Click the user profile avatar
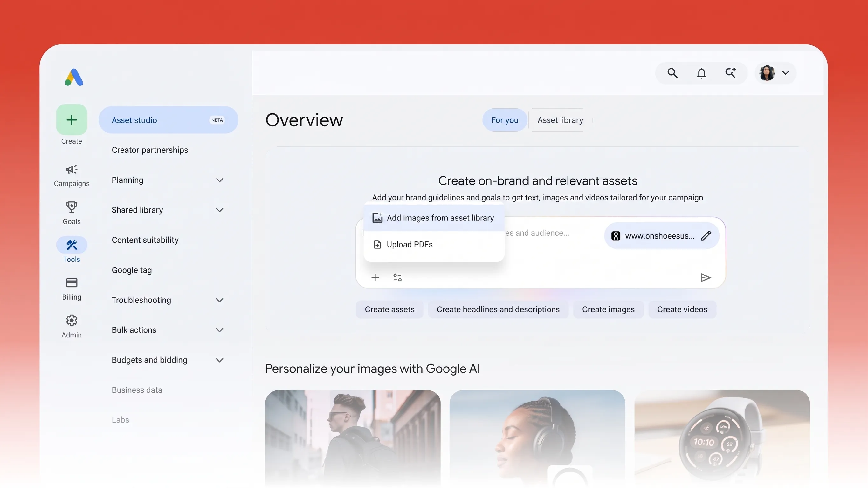 click(x=767, y=73)
